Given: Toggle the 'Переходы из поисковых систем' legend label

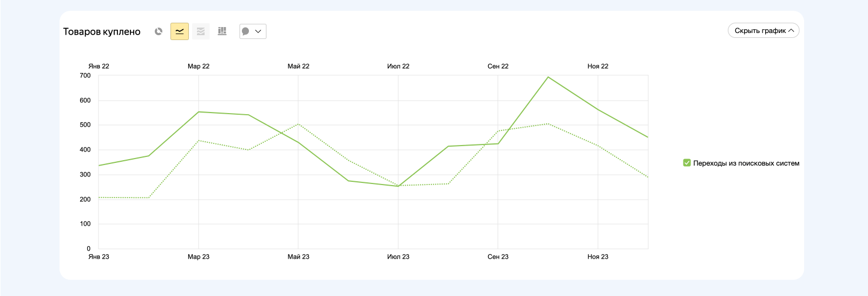Looking at the screenshot, I should pyautogui.click(x=746, y=163).
